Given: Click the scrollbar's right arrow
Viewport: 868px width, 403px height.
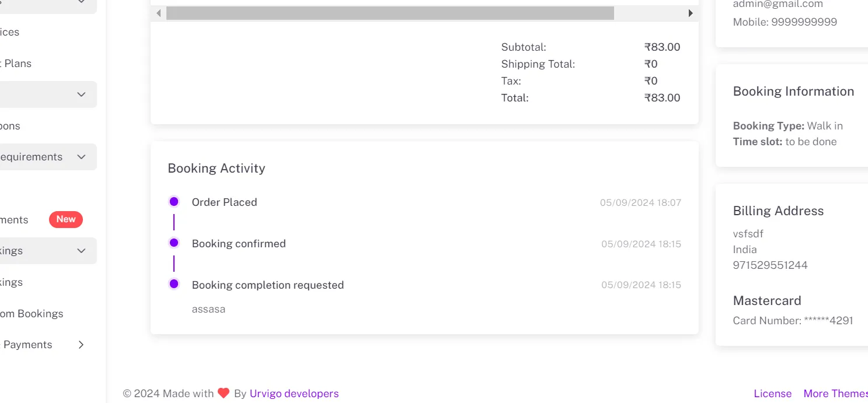Looking at the screenshot, I should pyautogui.click(x=691, y=13).
